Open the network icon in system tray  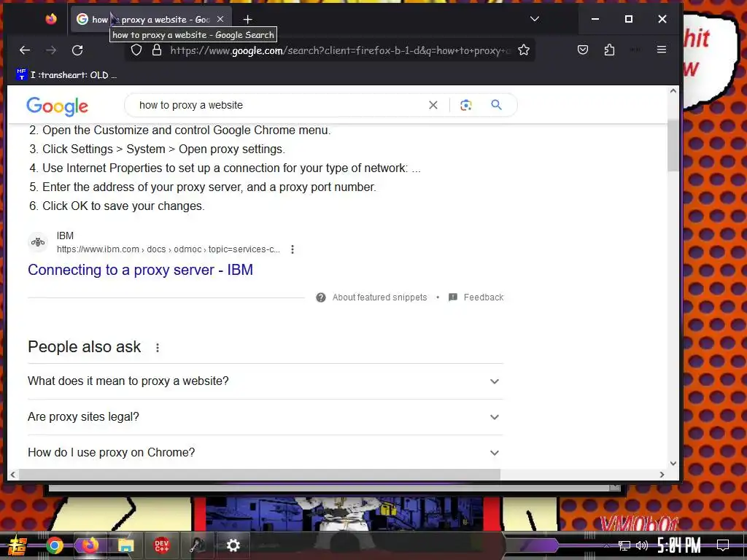click(x=624, y=545)
